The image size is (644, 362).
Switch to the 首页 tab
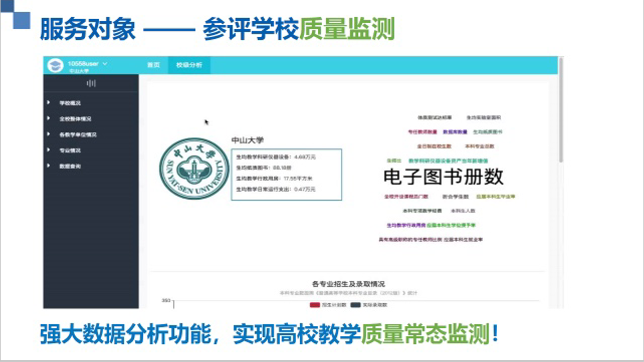(x=154, y=65)
